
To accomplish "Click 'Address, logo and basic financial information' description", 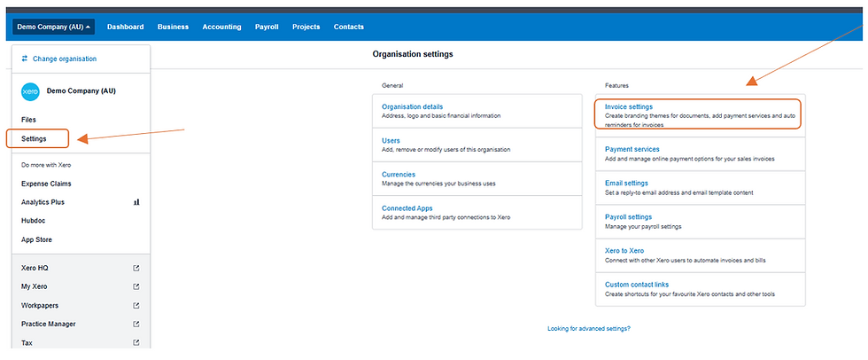I will pos(441,116).
